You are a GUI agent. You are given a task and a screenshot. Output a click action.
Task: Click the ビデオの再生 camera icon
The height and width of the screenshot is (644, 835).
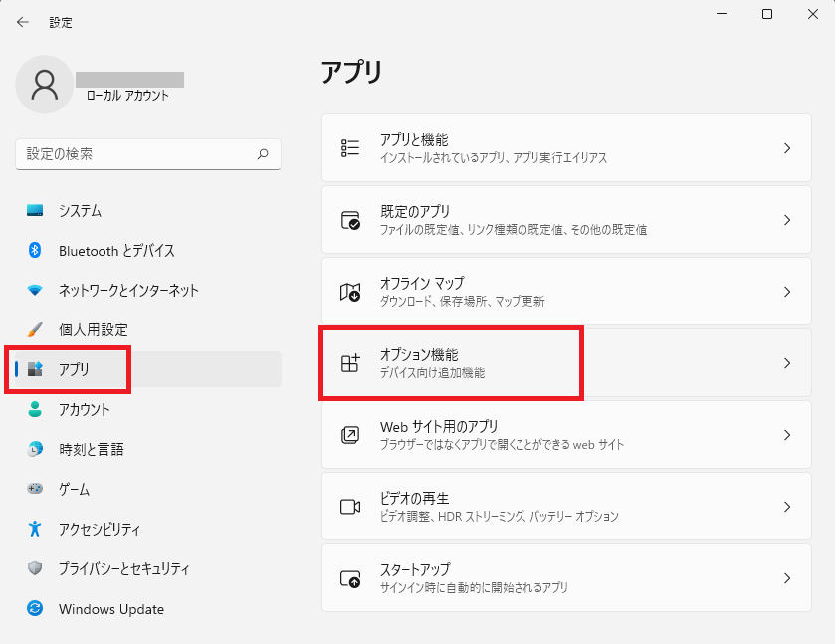[350, 507]
